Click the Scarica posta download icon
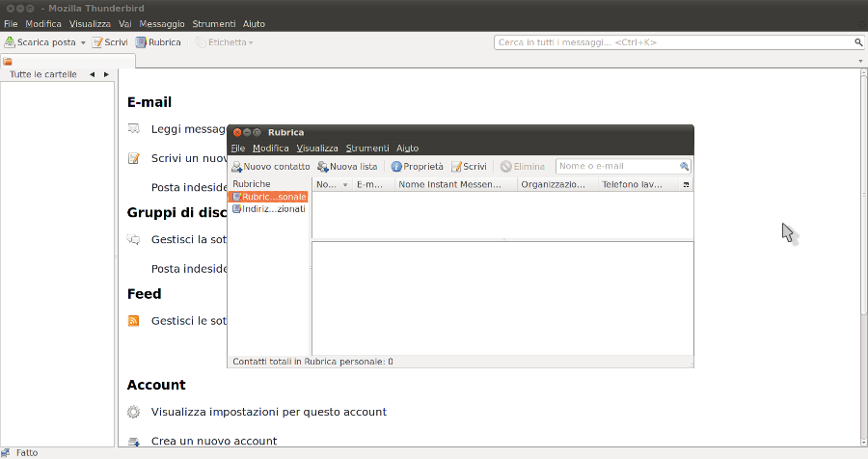 [x=10, y=42]
